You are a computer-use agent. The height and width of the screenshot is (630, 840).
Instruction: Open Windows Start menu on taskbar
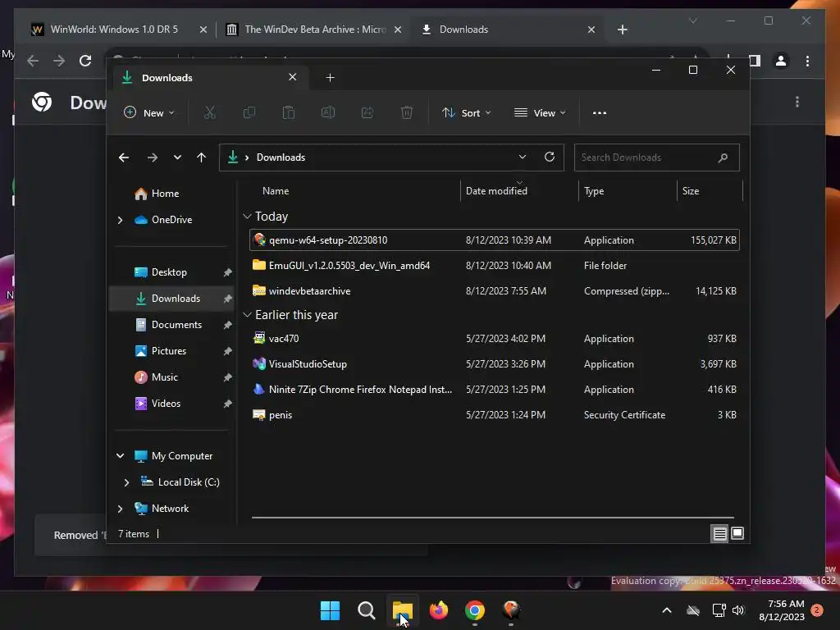[x=330, y=610]
